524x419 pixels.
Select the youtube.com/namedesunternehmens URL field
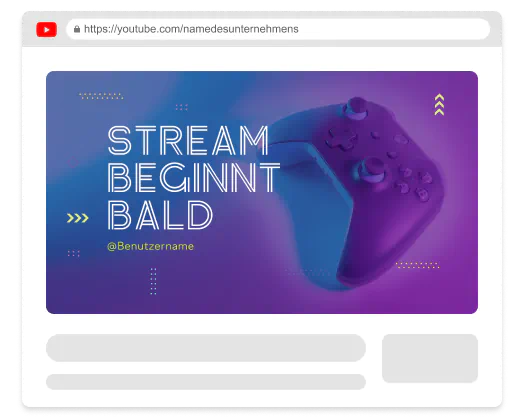(x=278, y=29)
